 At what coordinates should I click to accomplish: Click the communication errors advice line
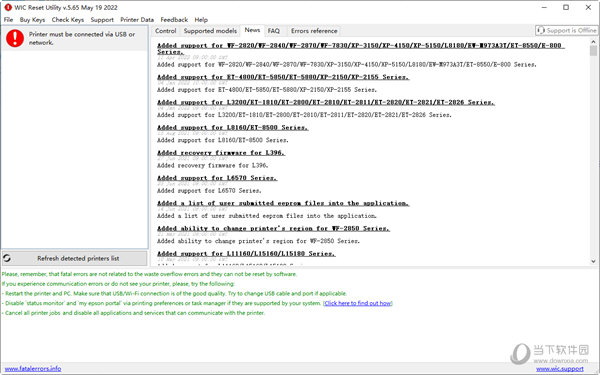(x=118, y=284)
